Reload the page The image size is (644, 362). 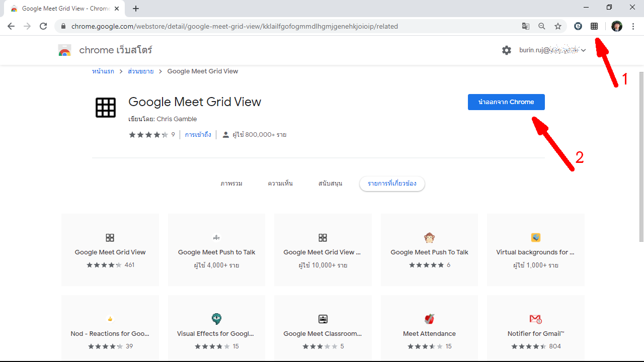(43, 26)
